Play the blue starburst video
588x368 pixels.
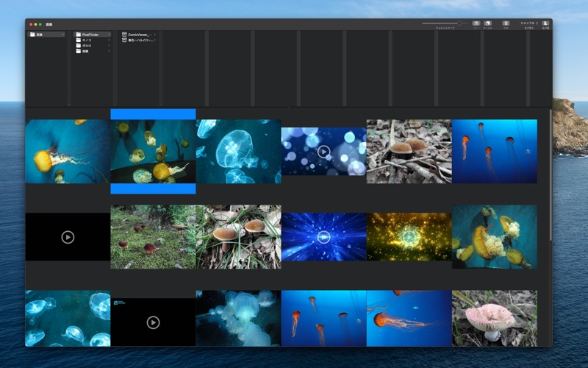tap(323, 237)
